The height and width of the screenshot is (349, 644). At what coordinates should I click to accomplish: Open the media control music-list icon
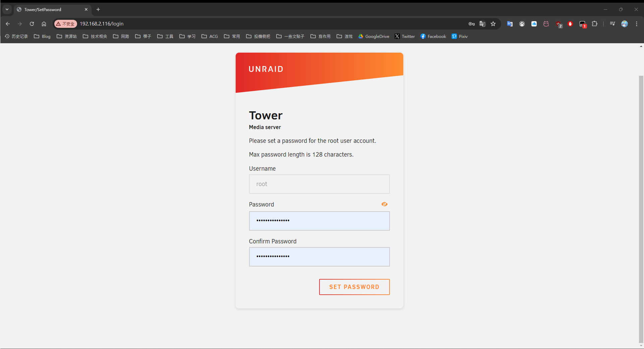pyautogui.click(x=612, y=24)
